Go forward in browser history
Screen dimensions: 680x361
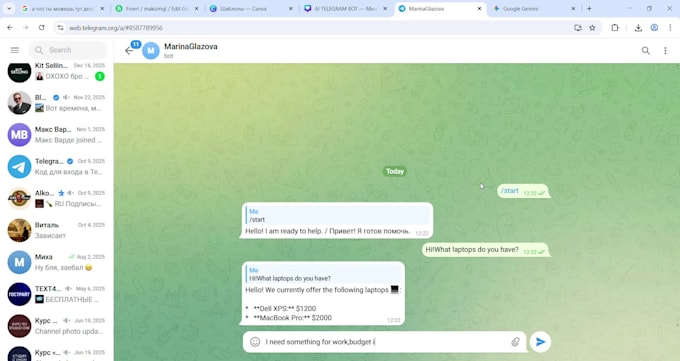[26, 28]
